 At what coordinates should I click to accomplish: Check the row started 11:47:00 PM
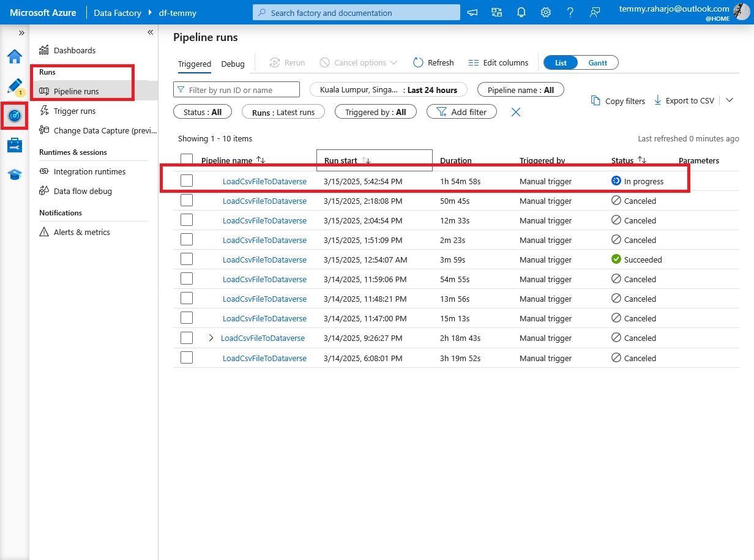coord(187,318)
